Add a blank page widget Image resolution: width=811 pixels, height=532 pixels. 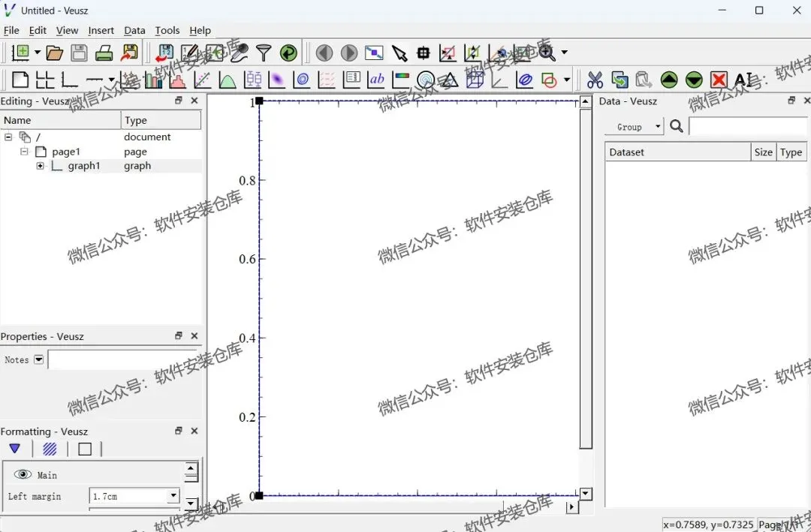20,80
